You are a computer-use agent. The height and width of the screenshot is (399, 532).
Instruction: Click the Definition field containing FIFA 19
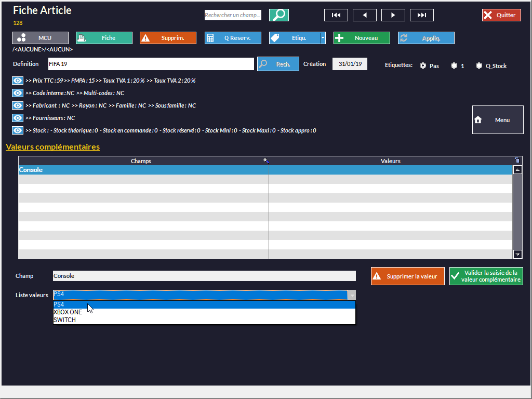click(150, 64)
